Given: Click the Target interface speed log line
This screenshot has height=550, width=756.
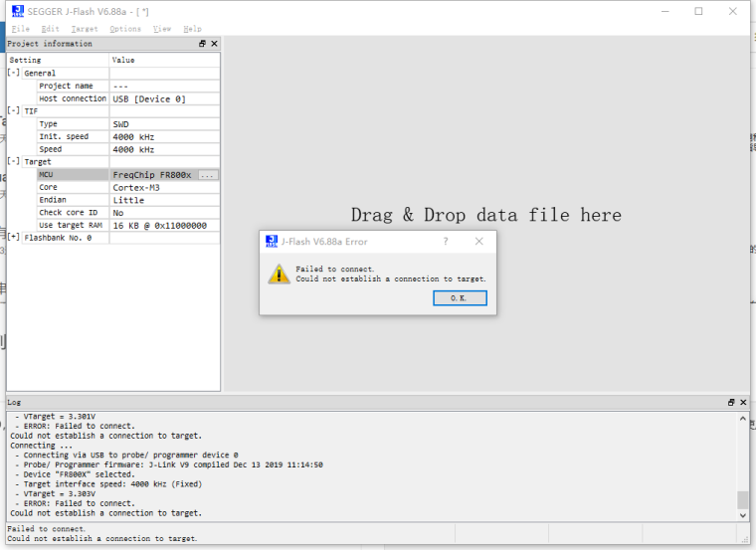Looking at the screenshot, I should pyautogui.click(x=108, y=484).
